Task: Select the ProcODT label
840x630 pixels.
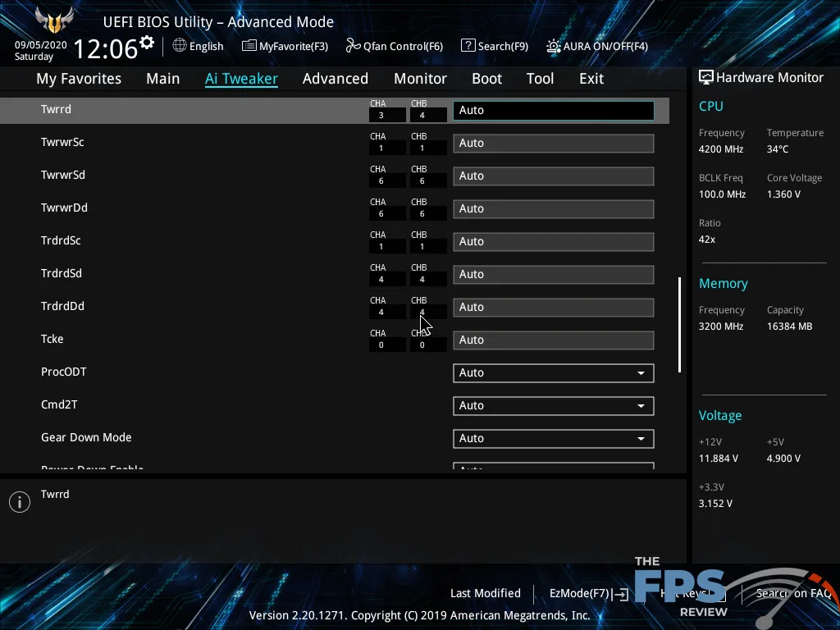Action: [63, 372]
